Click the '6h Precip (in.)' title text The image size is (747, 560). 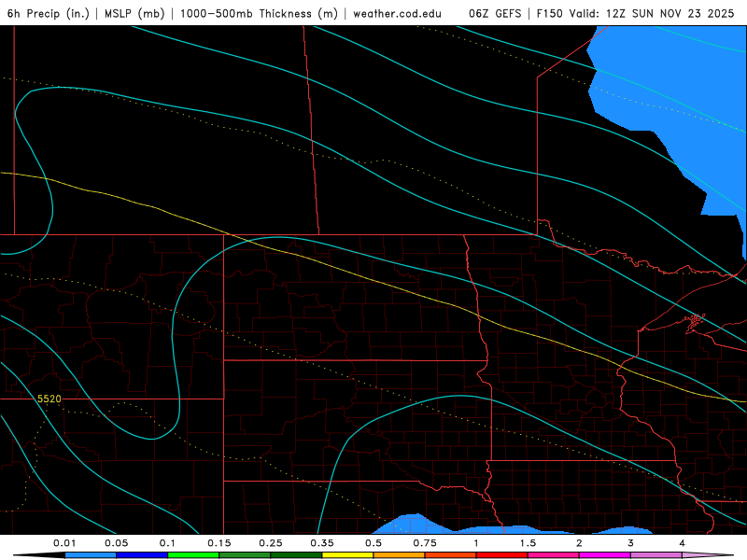point(49,13)
